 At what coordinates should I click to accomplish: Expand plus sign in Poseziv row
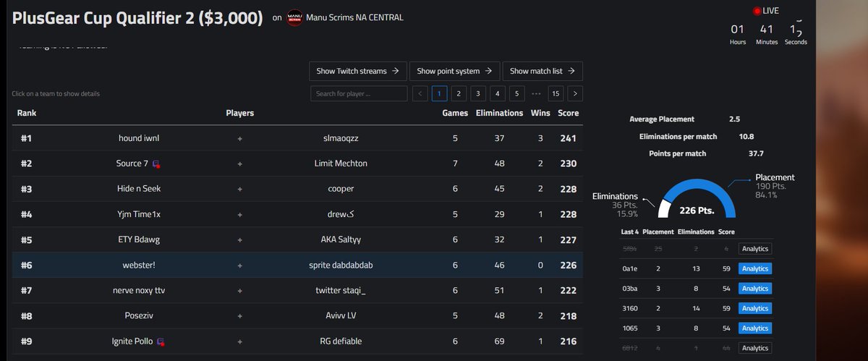click(x=240, y=316)
